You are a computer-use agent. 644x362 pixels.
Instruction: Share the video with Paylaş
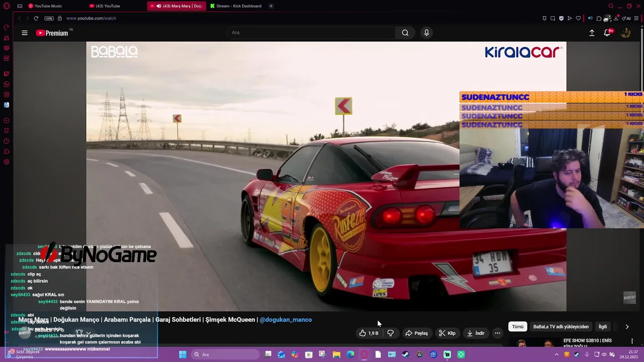417,333
